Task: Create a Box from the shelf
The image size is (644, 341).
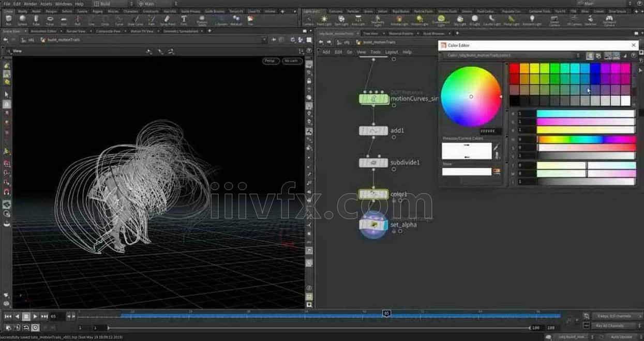Action: tap(8, 20)
